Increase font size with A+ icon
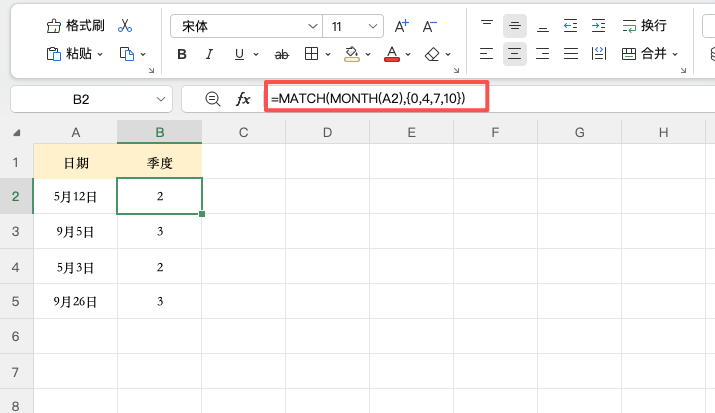Image resolution: width=715 pixels, height=413 pixels. click(x=401, y=26)
